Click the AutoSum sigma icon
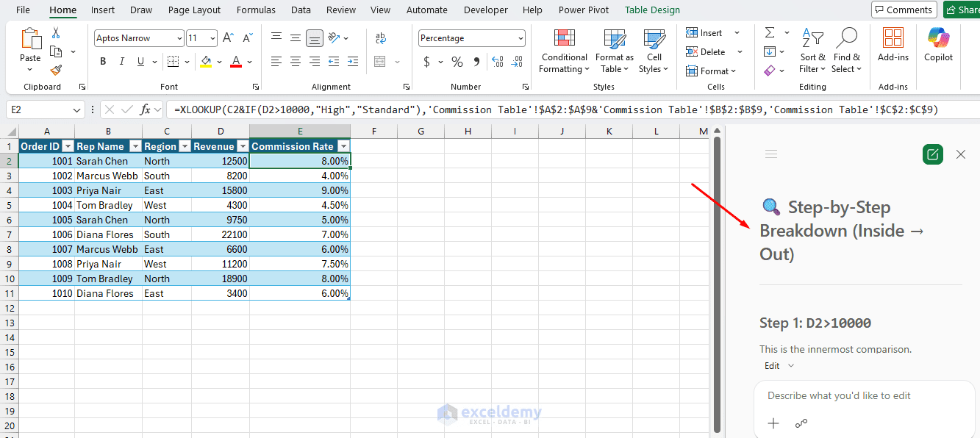 point(770,32)
